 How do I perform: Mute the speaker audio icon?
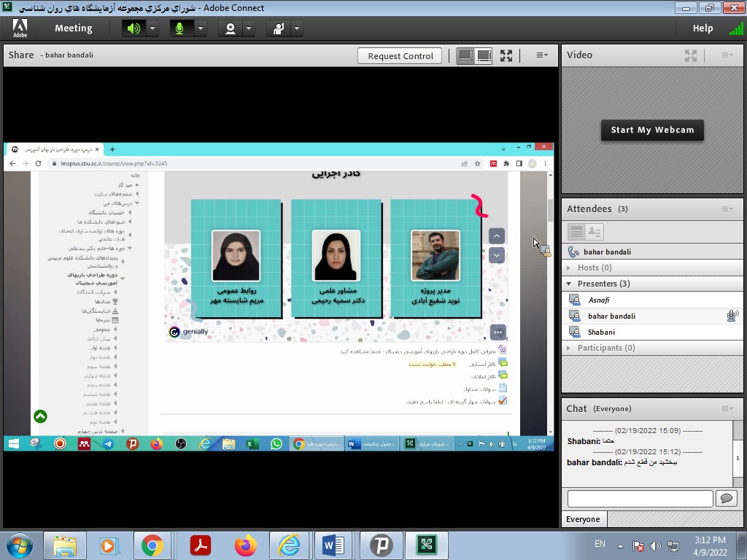(x=133, y=28)
